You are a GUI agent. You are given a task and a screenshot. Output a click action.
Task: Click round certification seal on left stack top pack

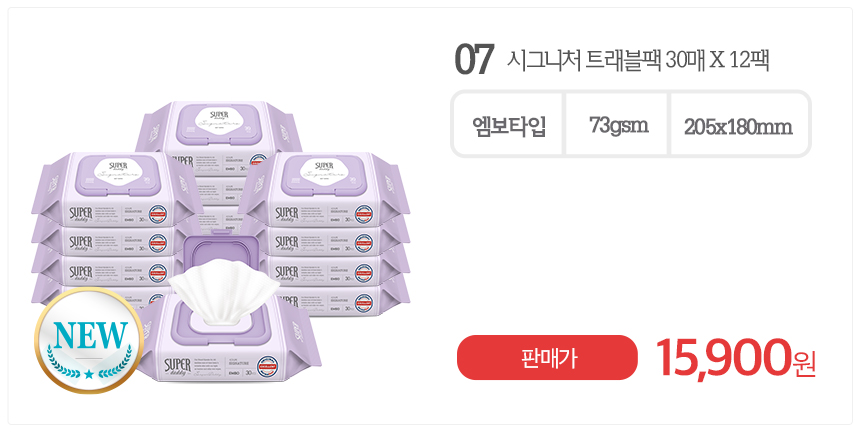(159, 214)
